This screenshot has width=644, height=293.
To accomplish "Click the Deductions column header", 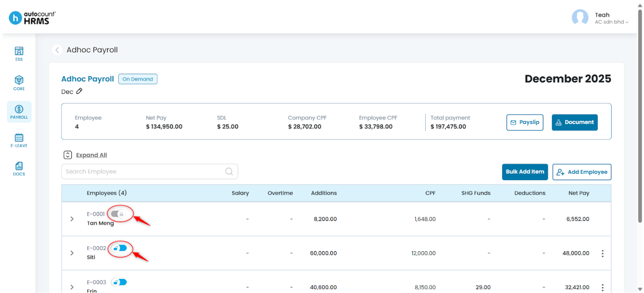I will tap(530, 193).
